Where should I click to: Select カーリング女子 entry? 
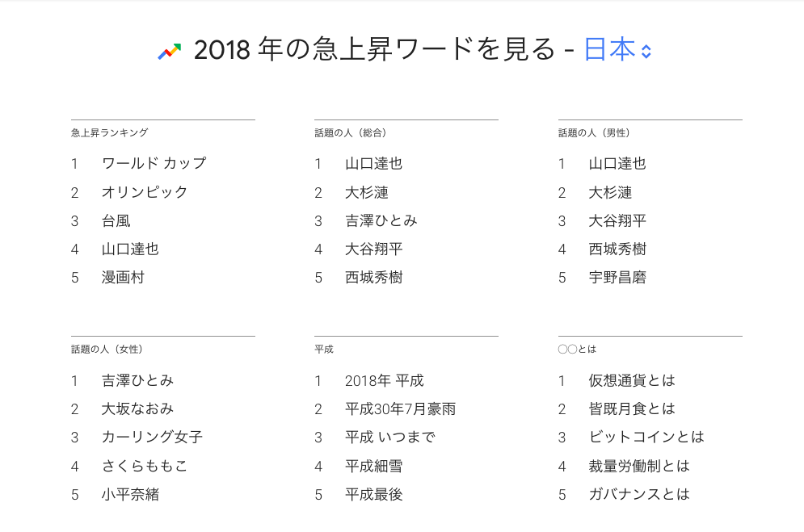click(152, 437)
